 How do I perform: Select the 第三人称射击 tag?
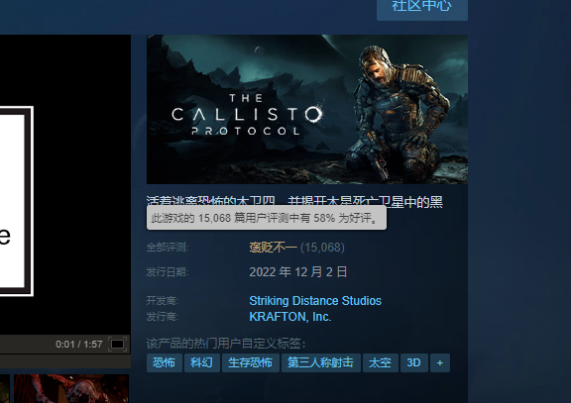(320, 363)
